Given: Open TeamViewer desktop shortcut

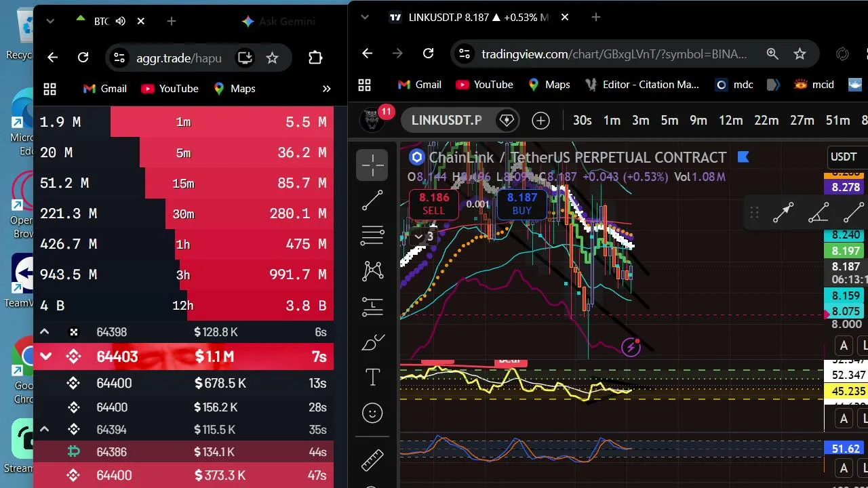Looking at the screenshot, I should pos(22,281).
